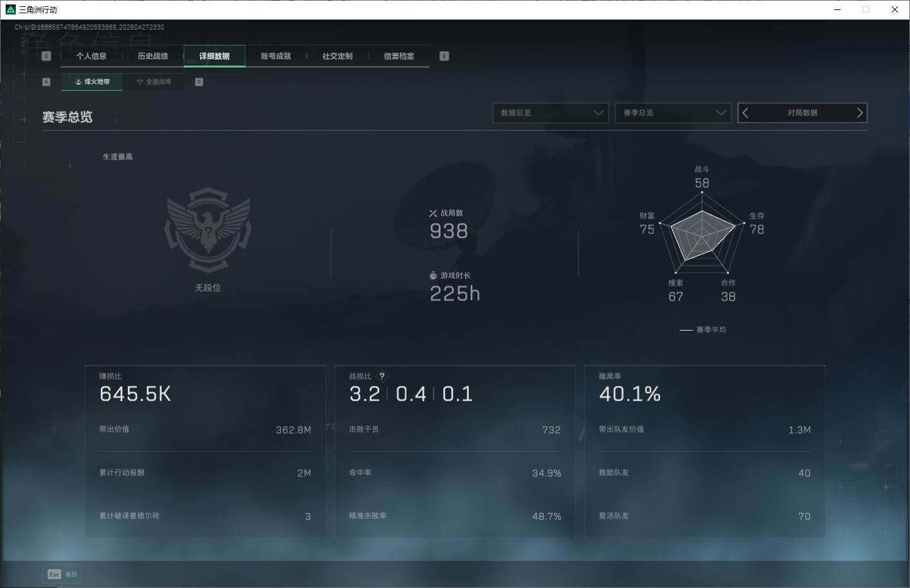This screenshot has height=588, width=910.
Task: Expand the 赛季总览 dropdown
Action: (673, 113)
